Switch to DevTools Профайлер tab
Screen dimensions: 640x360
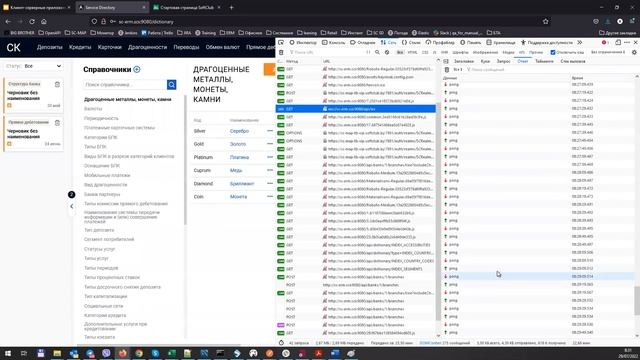coord(440,42)
